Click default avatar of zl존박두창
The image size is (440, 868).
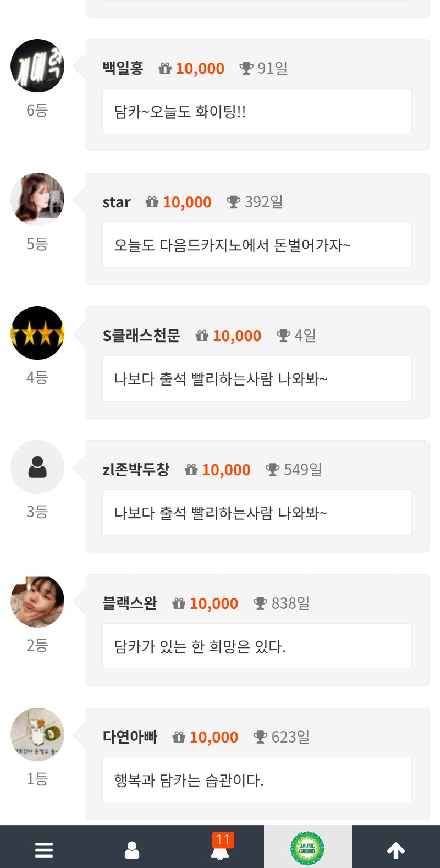37,467
